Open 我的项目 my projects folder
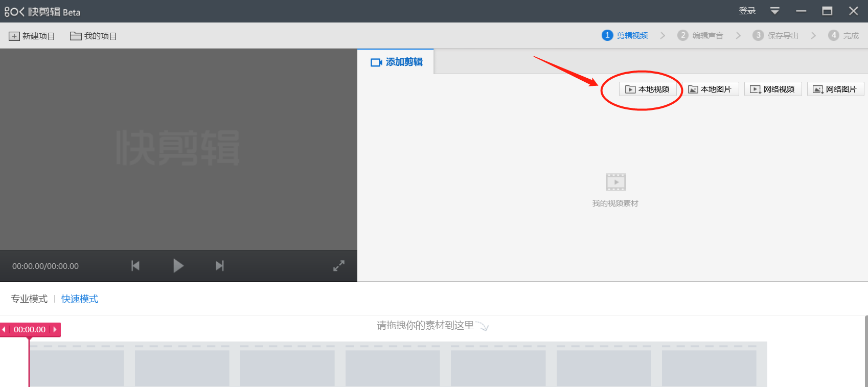 [94, 36]
